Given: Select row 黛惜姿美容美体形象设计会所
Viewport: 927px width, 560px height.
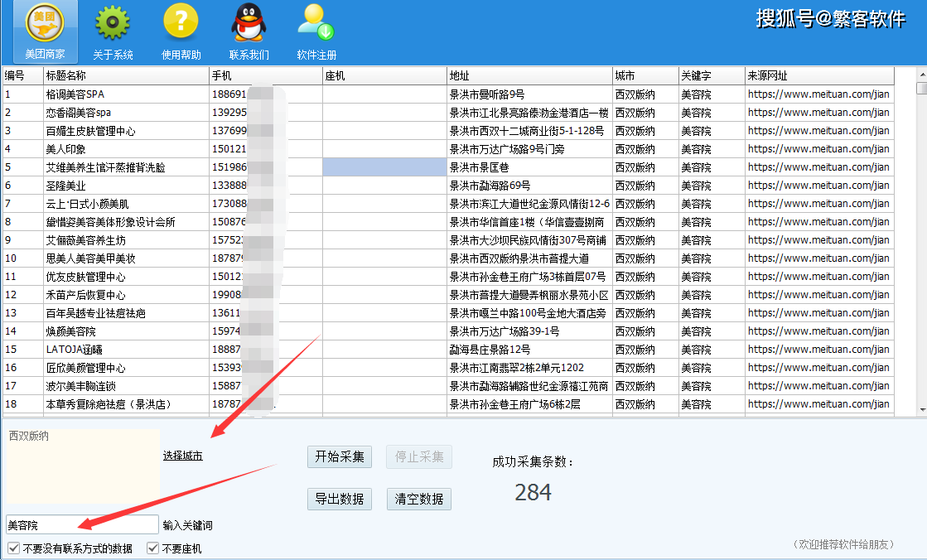Looking at the screenshot, I should pos(448,222).
